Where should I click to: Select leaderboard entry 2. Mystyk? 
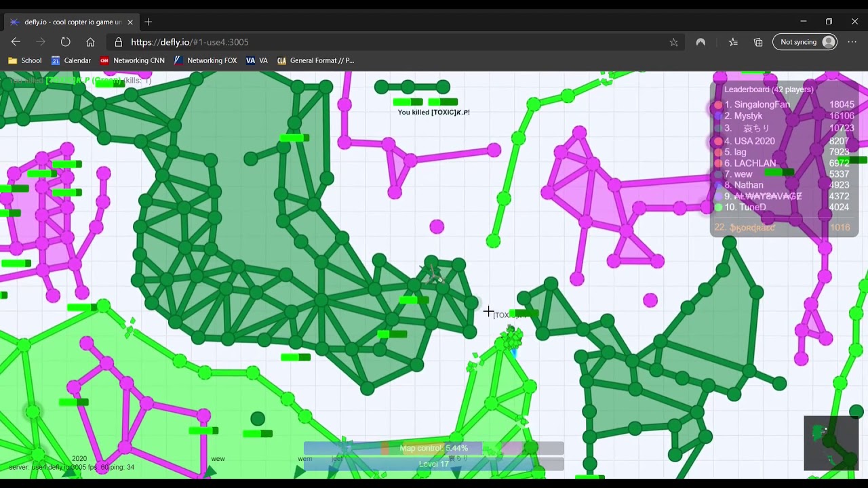[784, 116]
